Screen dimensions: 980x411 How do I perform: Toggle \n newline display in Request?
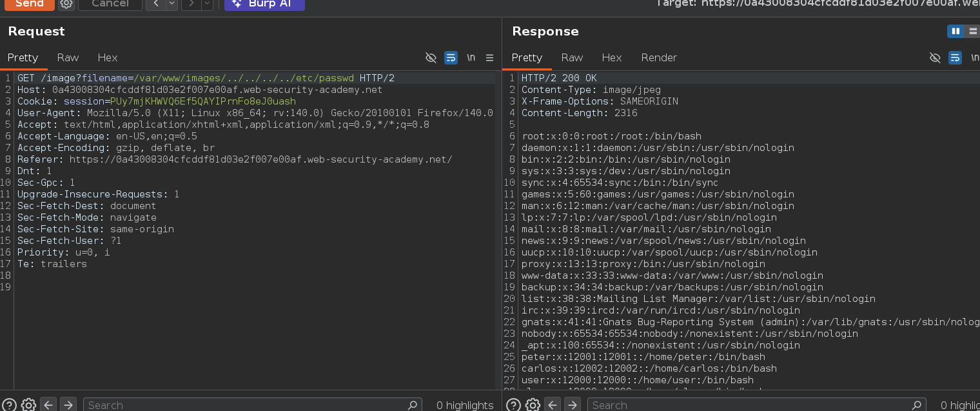471,57
